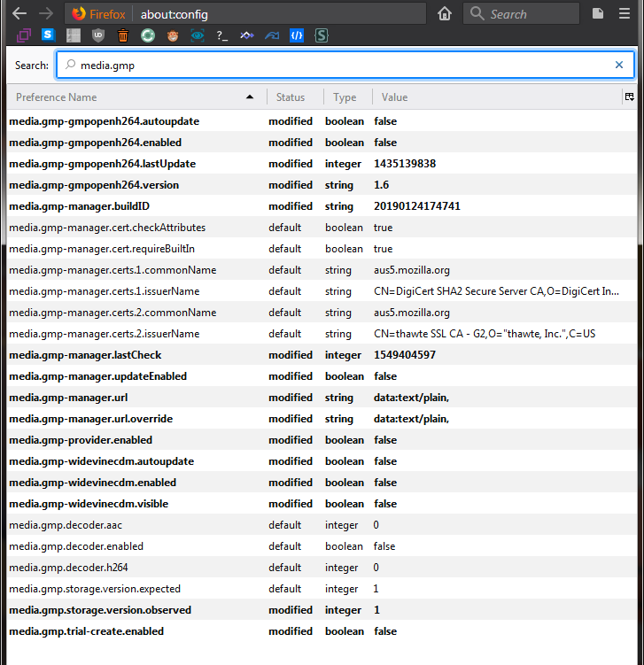Click the DigiCert SHA2 issuer value

tap(496, 291)
